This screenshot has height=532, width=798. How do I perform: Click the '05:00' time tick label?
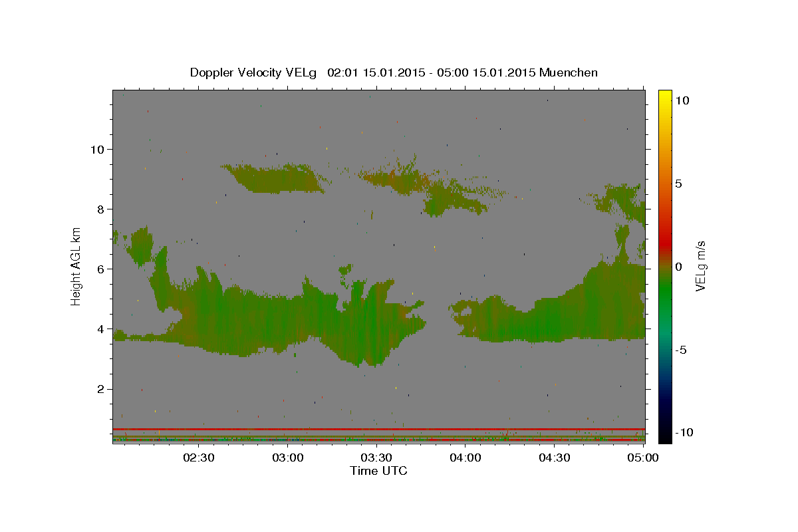coord(642,458)
